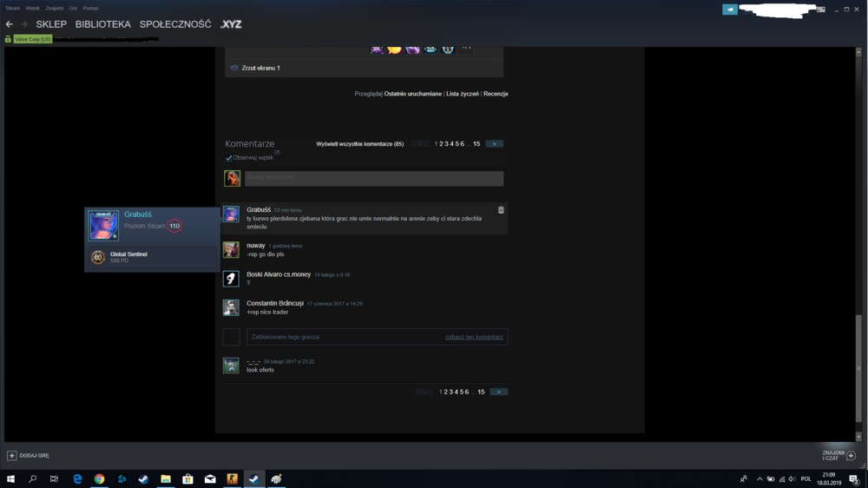Open Action Center notifications icon
This screenshot has width=868, height=488.
[x=854, y=479]
